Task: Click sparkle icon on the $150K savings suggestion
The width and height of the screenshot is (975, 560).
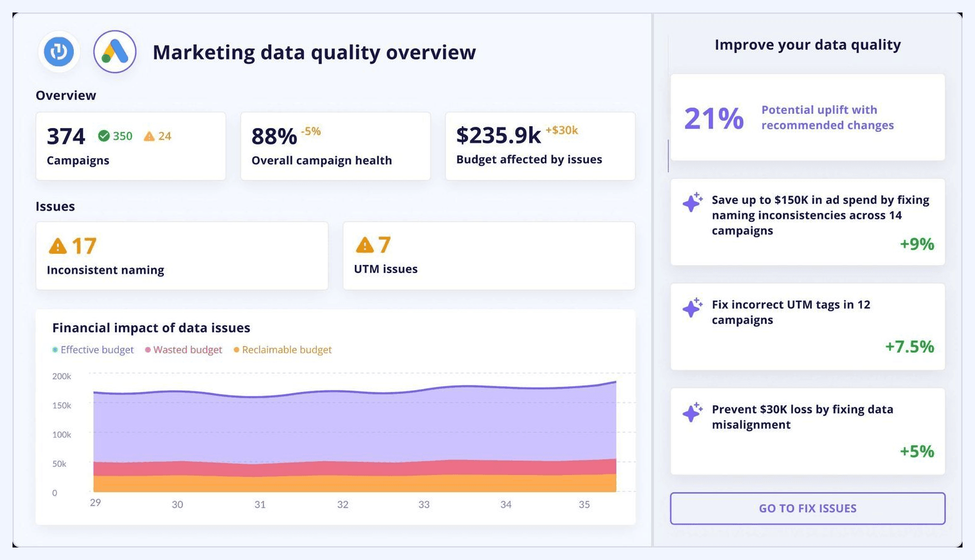Action: 692,202
